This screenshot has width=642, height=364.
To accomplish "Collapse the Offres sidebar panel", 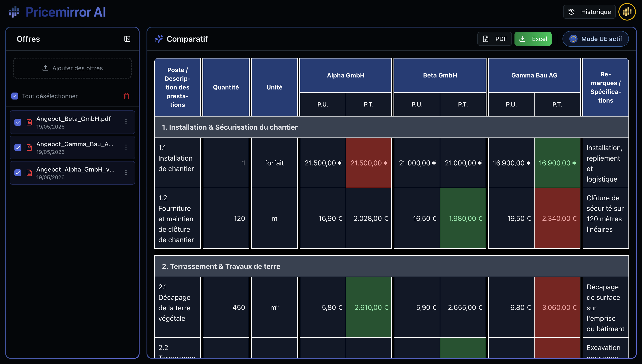I will 127,39.
